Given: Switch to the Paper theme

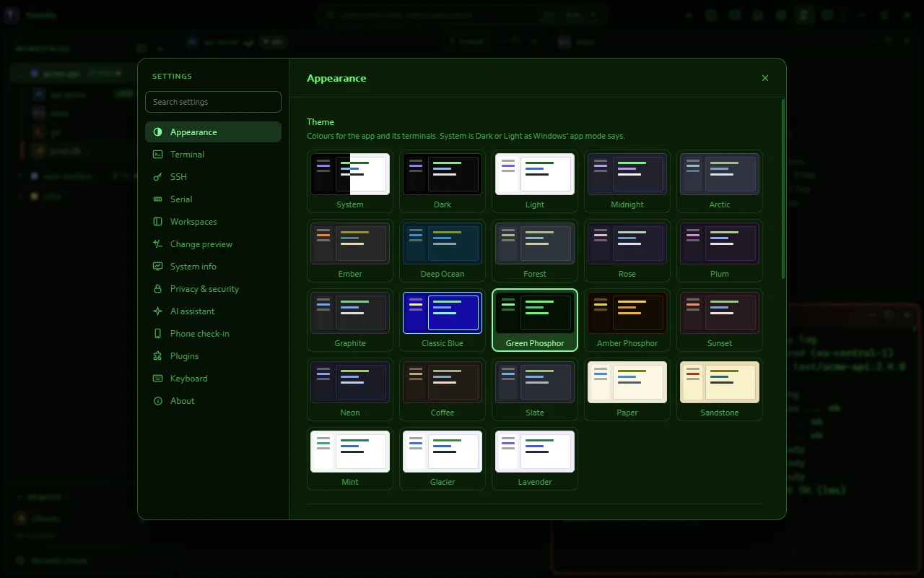Looking at the screenshot, I should [627, 389].
